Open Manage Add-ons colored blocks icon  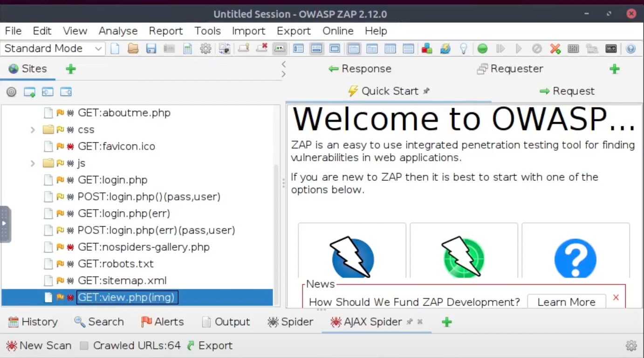[427, 48]
